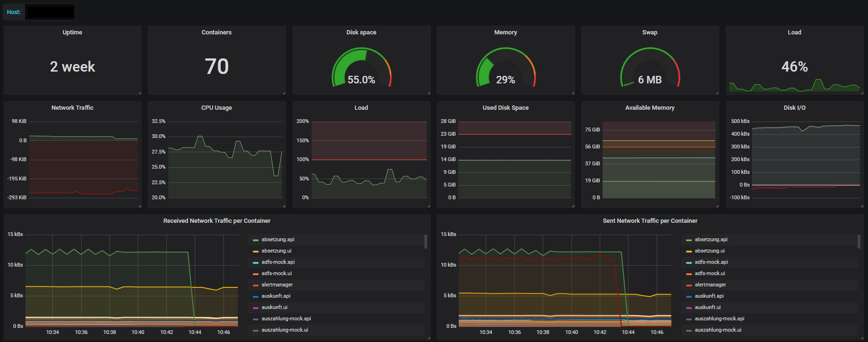Toggle auskunft.ui series in Received traffic legend
Viewport: 868px width, 342px height.
tap(274, 308)
